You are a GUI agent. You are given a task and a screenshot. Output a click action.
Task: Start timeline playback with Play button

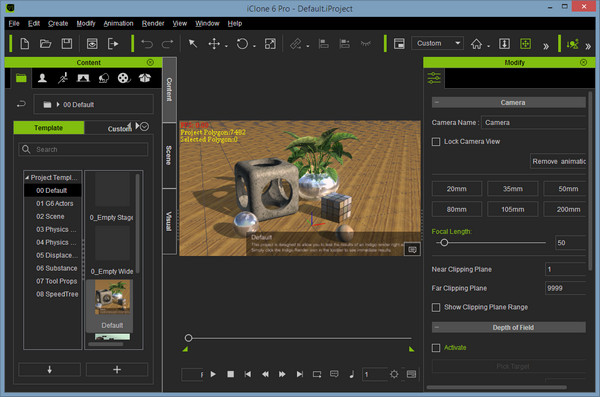pyautogui.click(x=213, y=374)
